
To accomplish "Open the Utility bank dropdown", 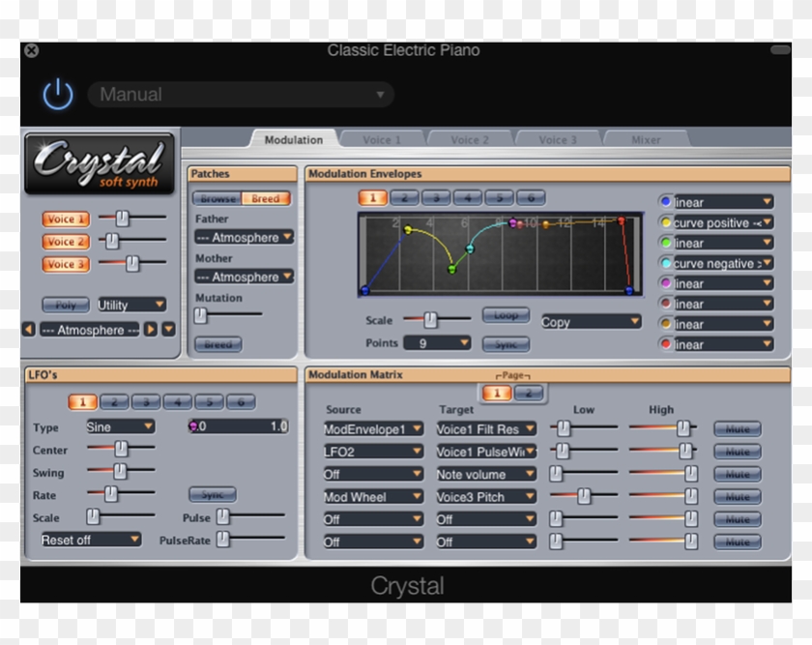I will point(131,305).
